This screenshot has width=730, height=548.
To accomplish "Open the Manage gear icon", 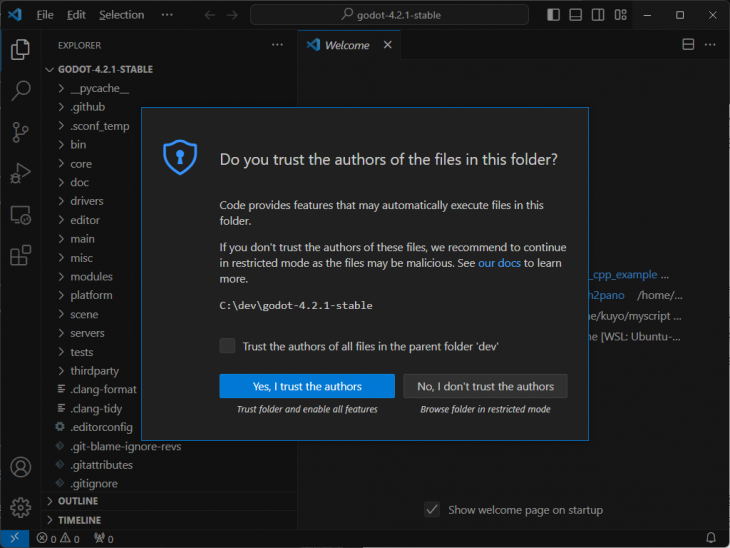I will pos(20,507).
